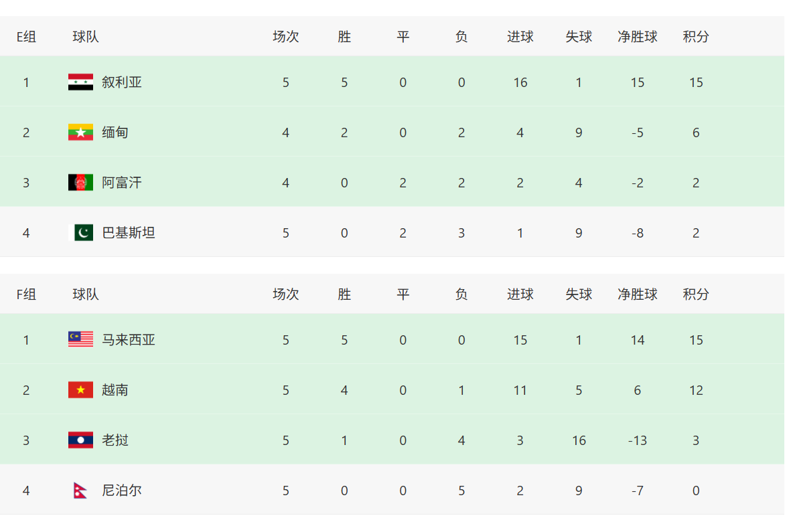Click the E组 group header label
Screen dimensions: 787x532
pos(26,37)
